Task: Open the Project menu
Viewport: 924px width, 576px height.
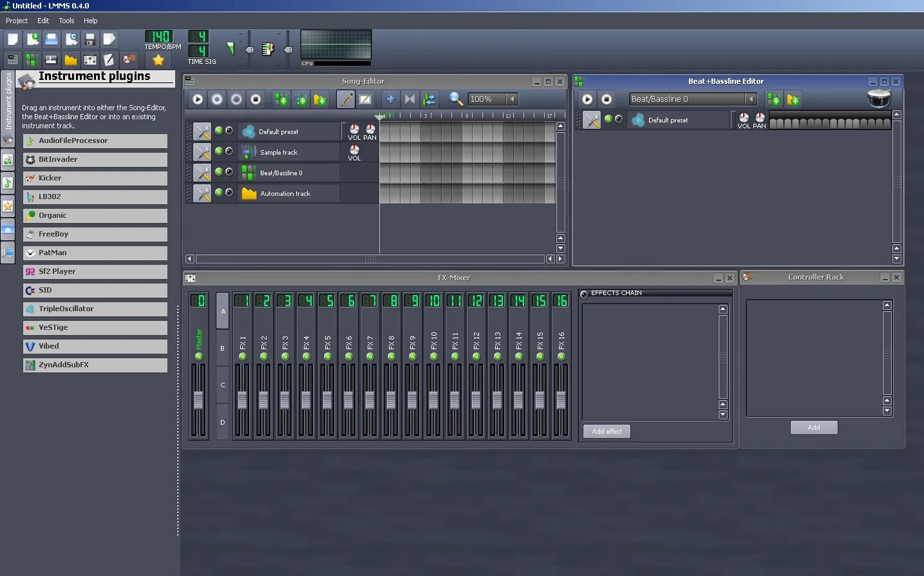Action: [17, 21]
